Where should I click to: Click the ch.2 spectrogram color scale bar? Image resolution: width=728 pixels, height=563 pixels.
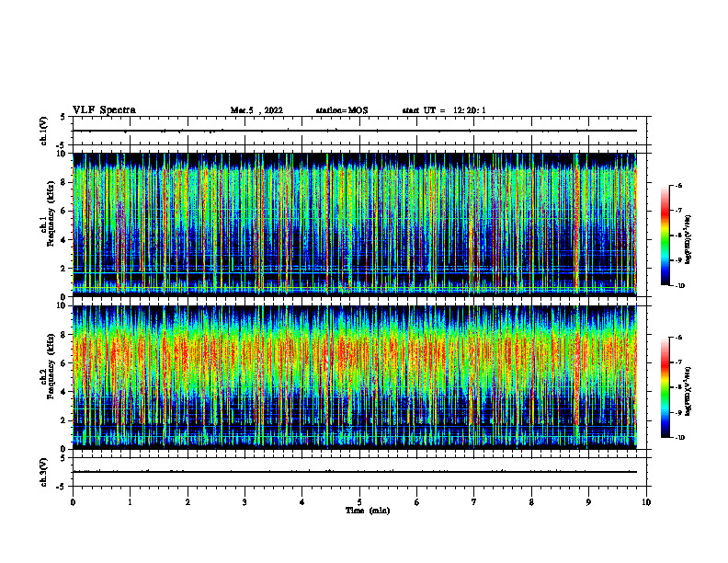coord(665,387)
